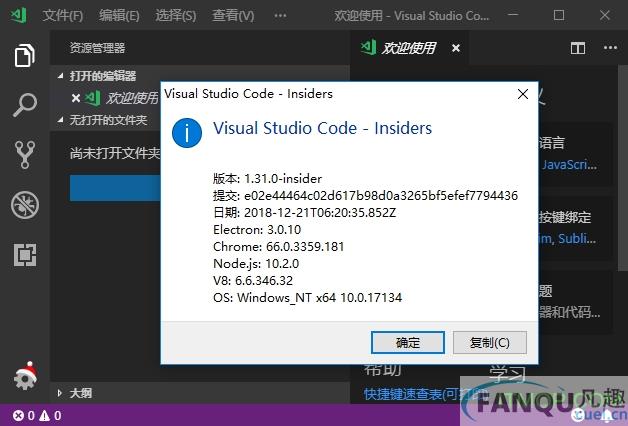Screen dimensions: 628x426
Task: Click the 帮助 heading on welcome page
Action: click(x=382, y=370)
